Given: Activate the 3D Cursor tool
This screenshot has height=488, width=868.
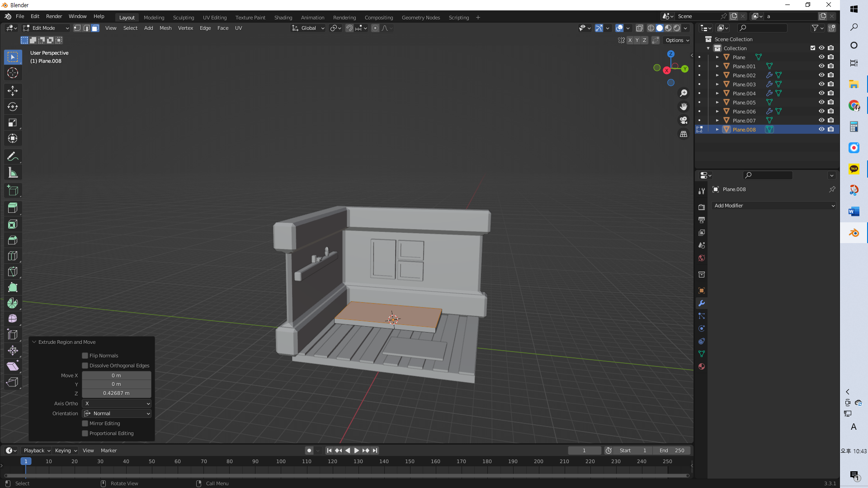Looking at the screenshot, I should 13,73.
